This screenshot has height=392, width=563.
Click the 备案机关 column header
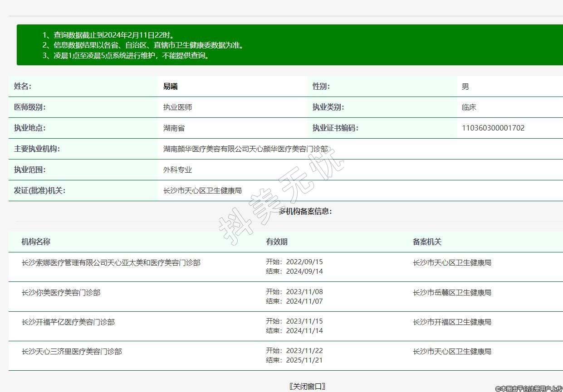pos(426,242)
